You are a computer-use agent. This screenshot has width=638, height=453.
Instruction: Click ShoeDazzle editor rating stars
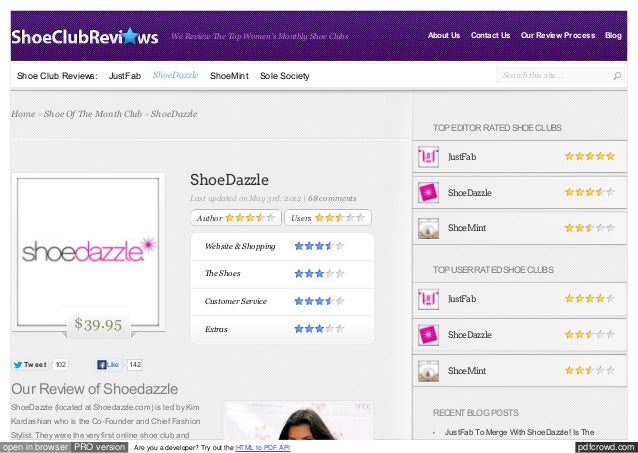coord(590,192)
